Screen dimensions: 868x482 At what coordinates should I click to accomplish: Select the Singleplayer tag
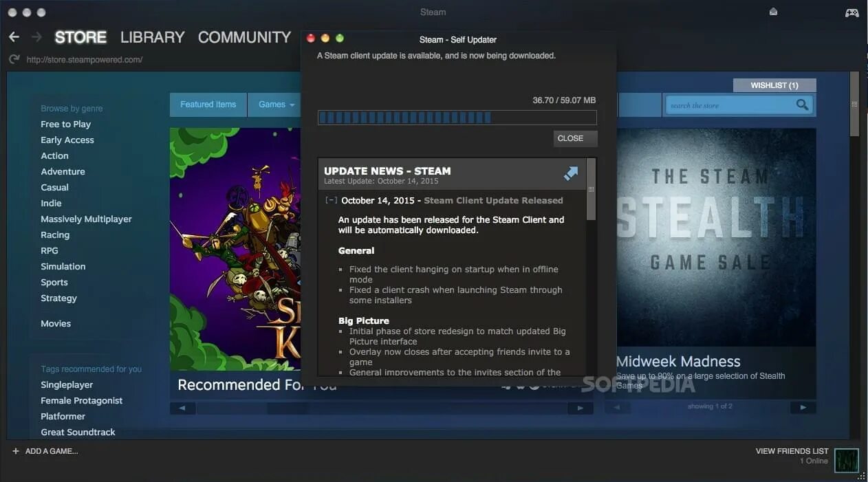point(67,385)
